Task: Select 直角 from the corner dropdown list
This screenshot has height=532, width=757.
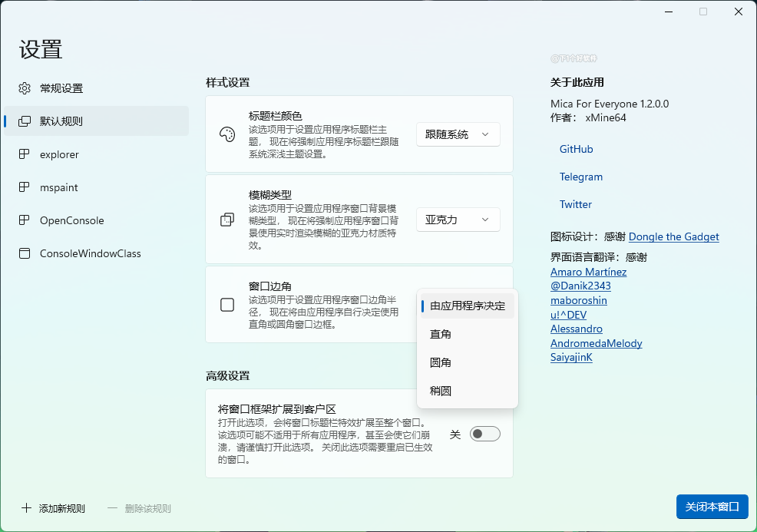Action: pyautogui.click(x=441, y=334)
